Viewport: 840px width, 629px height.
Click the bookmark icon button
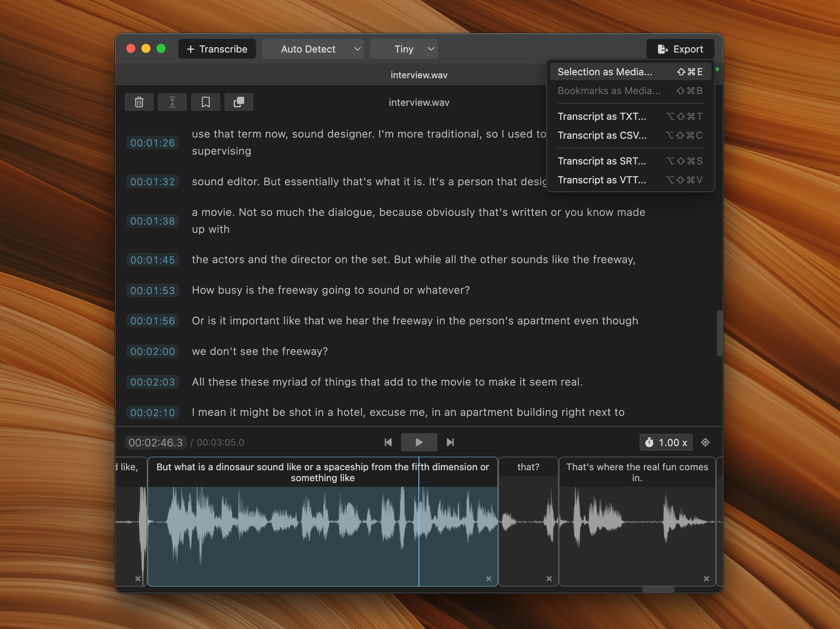pos(205,102)
